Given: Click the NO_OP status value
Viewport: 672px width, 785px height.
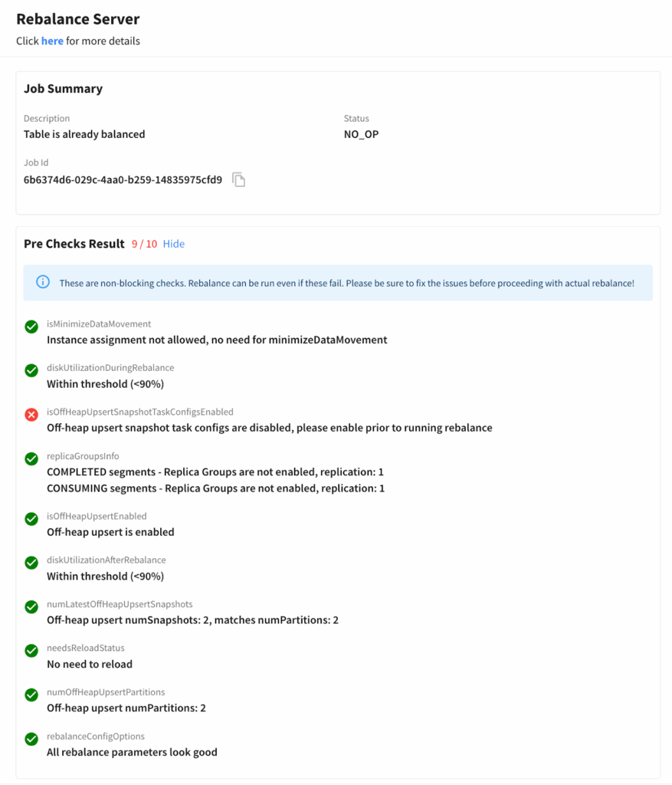Looking at the screenshot, I should (x=361, y=134).
